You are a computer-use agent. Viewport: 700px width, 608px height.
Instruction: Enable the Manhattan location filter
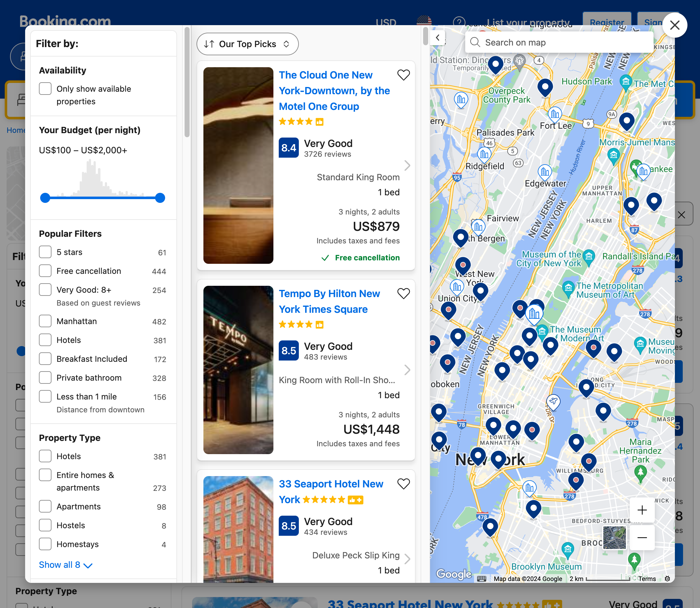[45, 321]
